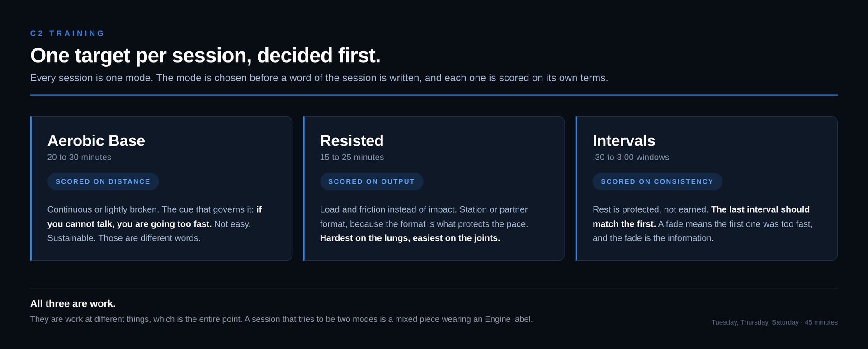
Task: Click the C2 TRAINING eyebrow label
Action: point(67,33)
